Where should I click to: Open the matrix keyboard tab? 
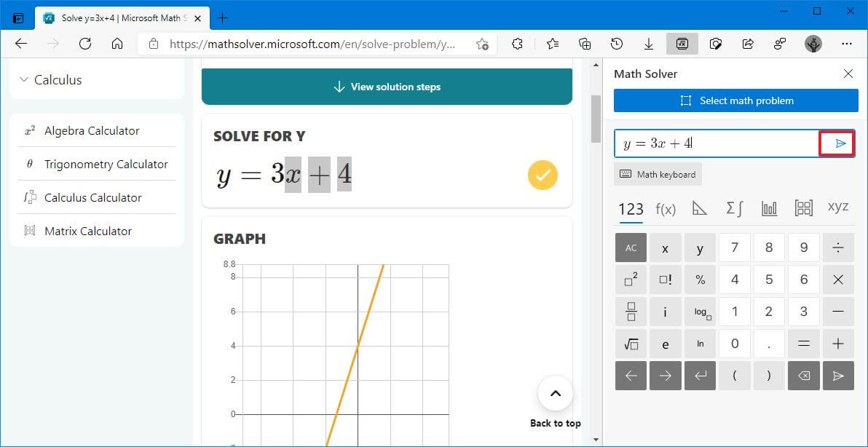click(804, 208)
